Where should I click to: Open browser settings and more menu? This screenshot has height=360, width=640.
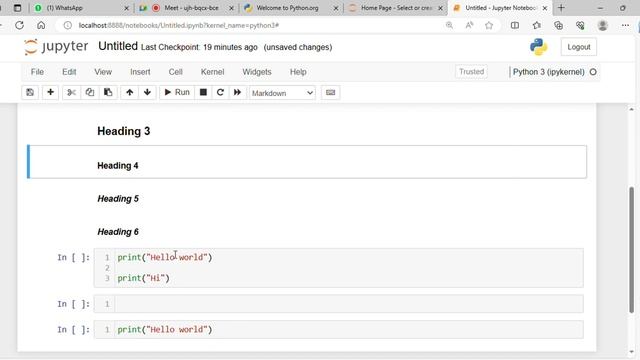pos(625,25)
